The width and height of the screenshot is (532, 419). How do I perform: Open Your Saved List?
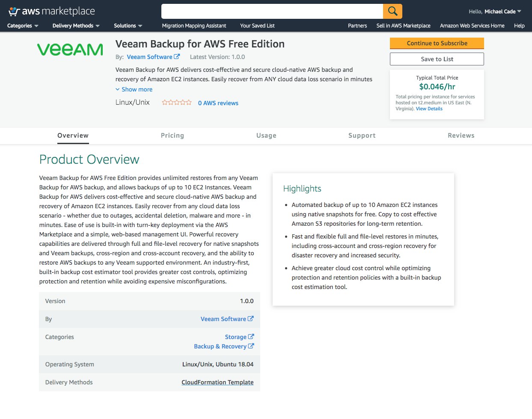(257, 26)
